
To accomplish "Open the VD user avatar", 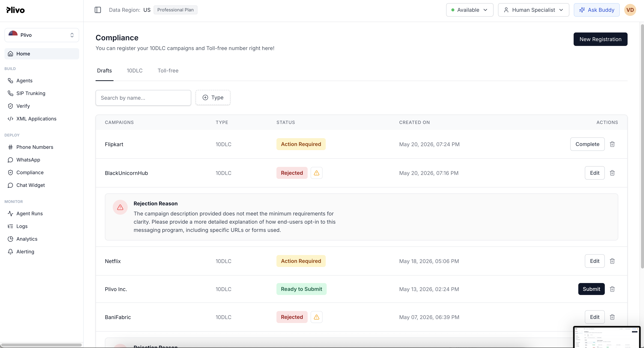I will [x=630, y=10].
